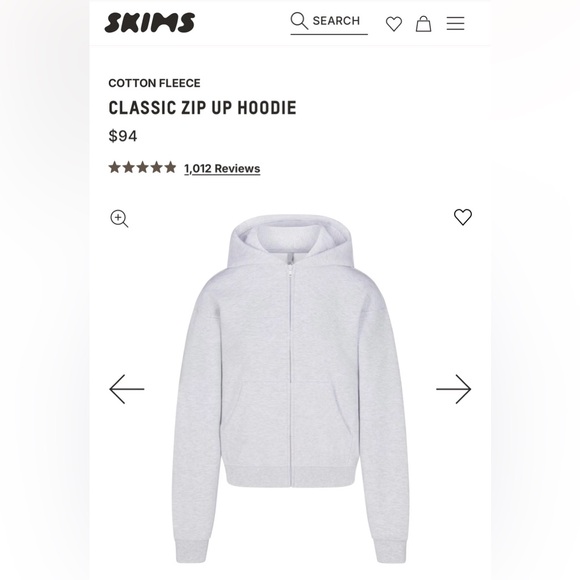Image resolution: width=580 pixels, height=580 pixels.
Task: Click the search magnifying glass icon
Action: (299, 21)
